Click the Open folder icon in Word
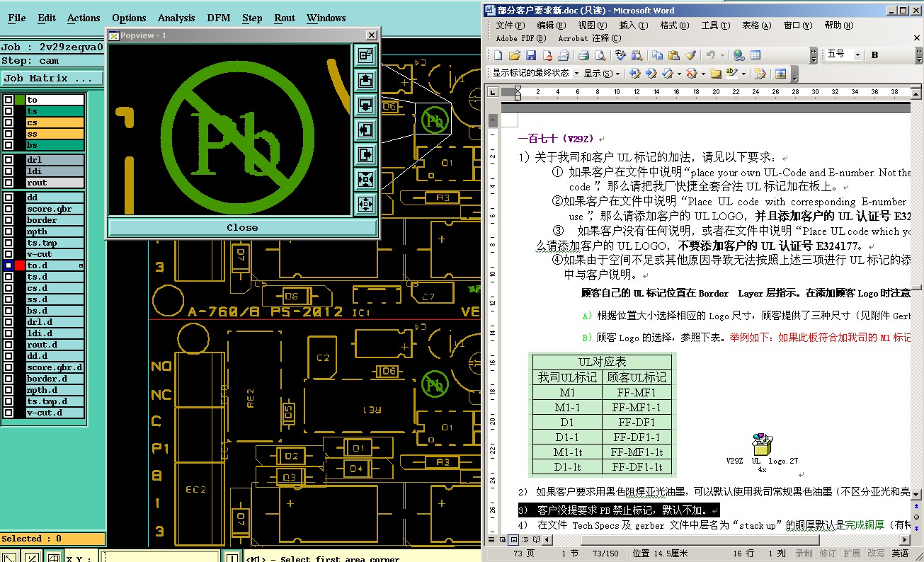This screenshot has height=562, width=924. (x=515, y=55)
